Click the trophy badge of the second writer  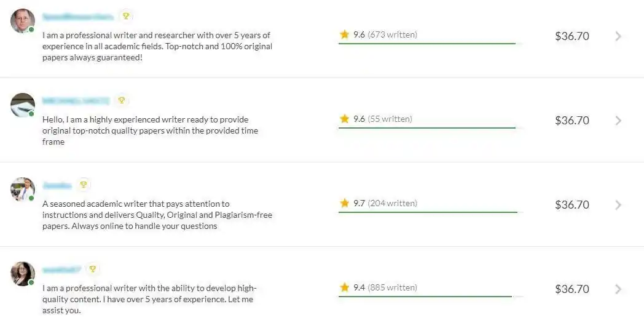click(x=121, y=100)
